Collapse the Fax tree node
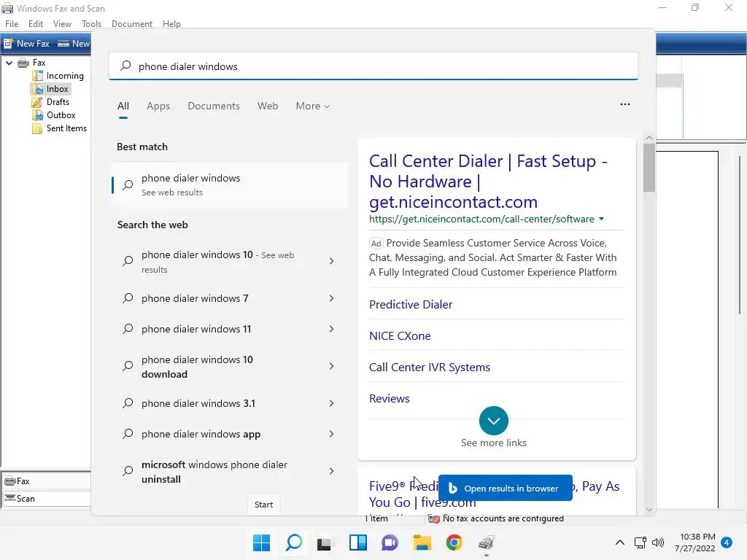The width and height of the screenshot is (747, 560). coord(9,63)
